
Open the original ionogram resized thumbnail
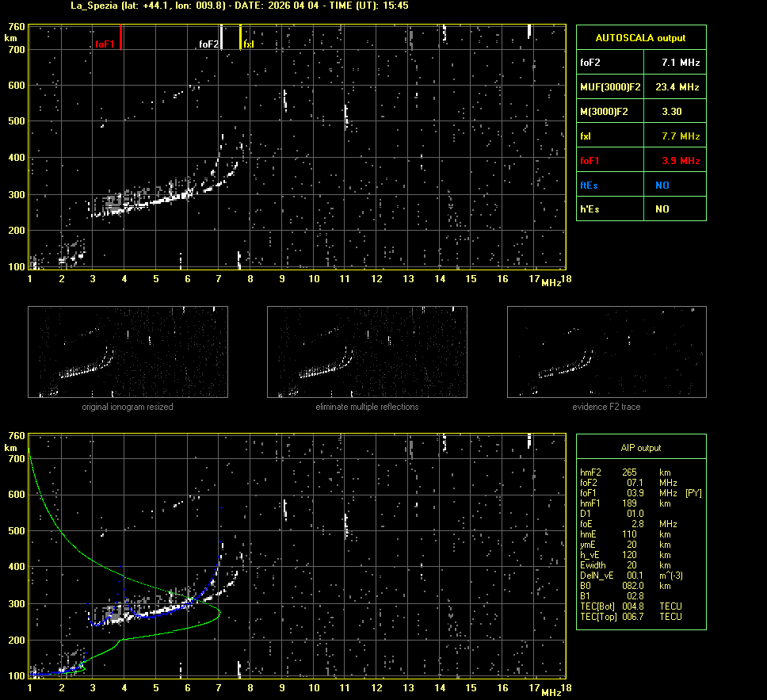[x=128, y=352]
